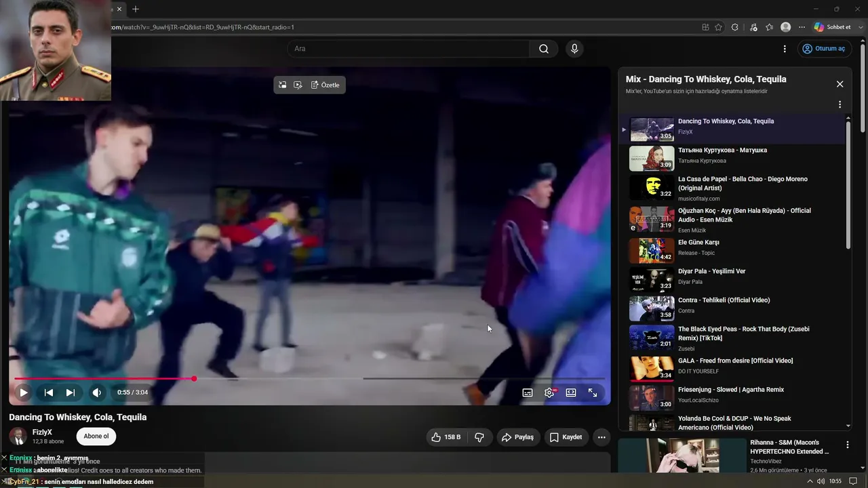Choose 'Ele Güne Karşı' in the playlist
Screen dimensions: 868x488
tap(733, 251)
